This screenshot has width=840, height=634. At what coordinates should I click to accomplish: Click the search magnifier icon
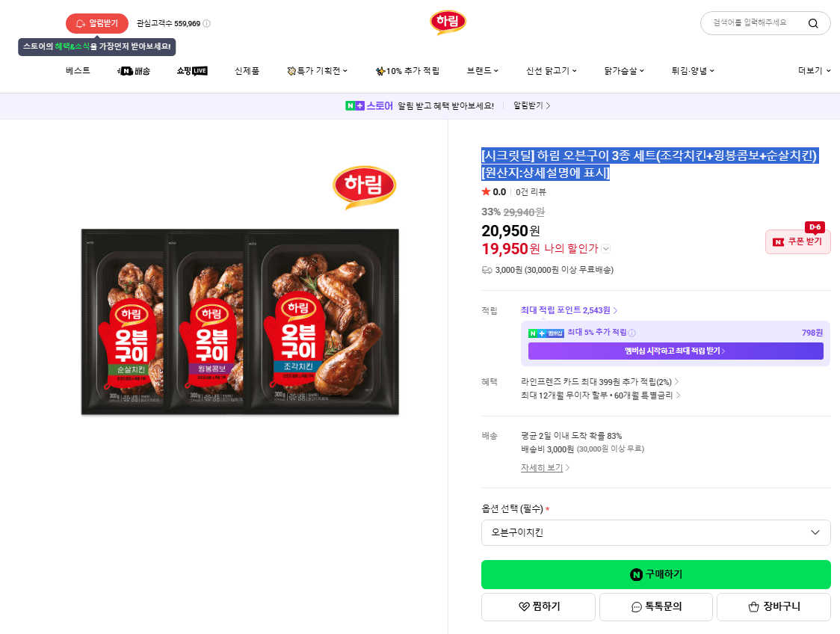pos(812,23)
